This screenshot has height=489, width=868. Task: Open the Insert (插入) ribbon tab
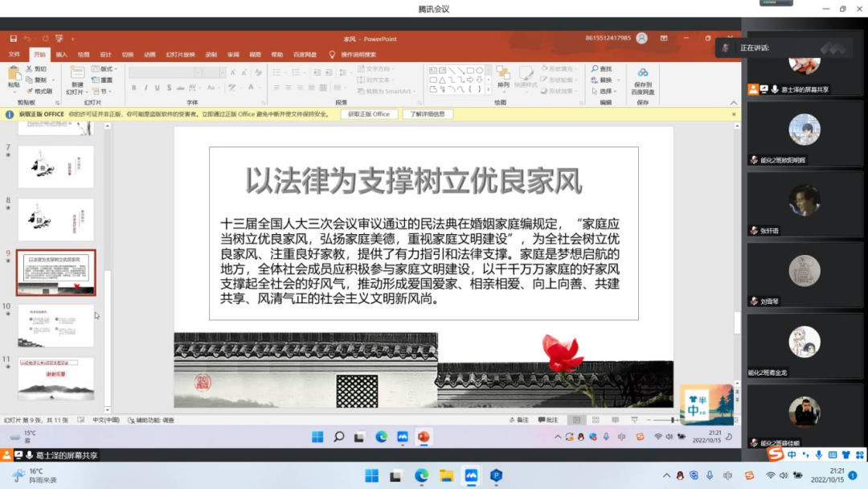(61, 55)
